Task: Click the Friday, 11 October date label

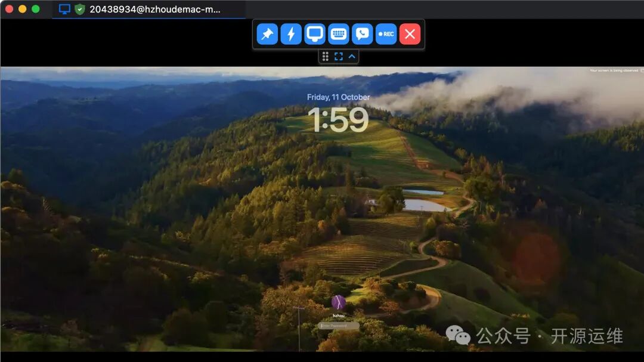Action: 338,97
